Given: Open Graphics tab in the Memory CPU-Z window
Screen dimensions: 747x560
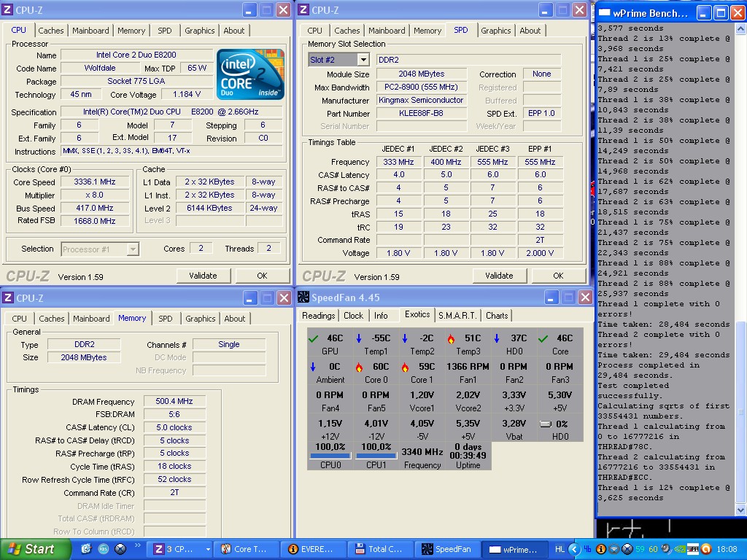Looking at the screenshot, I should [x=200, y=319].
